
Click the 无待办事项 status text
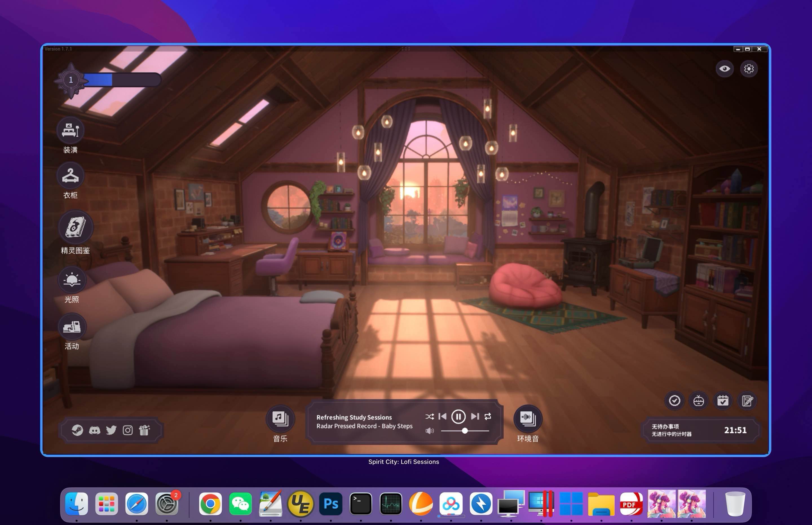click(x=665, y=427)
